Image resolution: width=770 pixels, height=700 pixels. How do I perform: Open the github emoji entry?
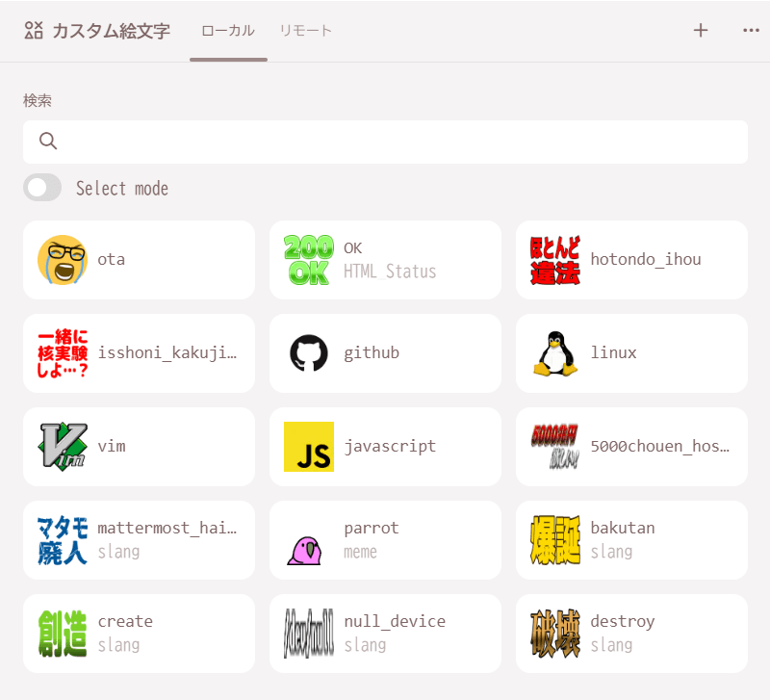tap(385, 353)
